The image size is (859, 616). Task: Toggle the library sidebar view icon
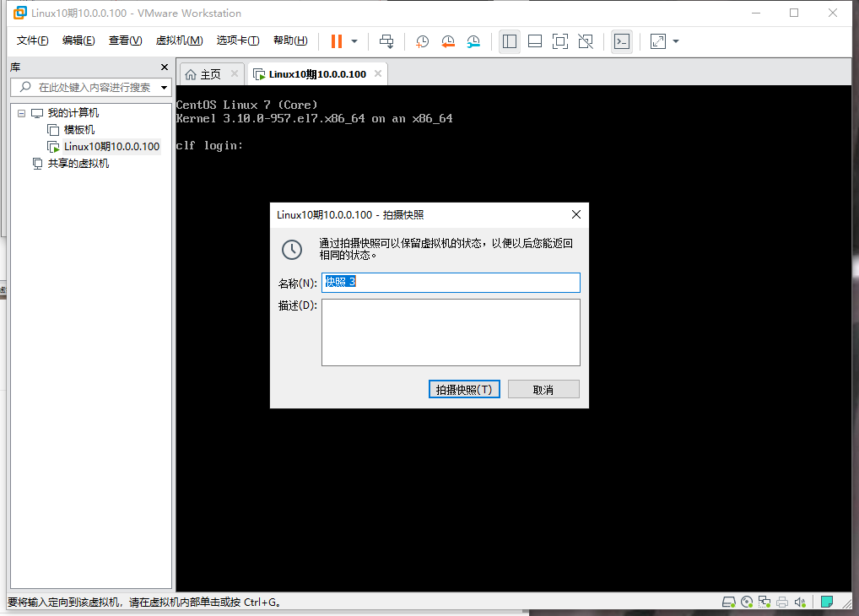[x=510, y=41]
